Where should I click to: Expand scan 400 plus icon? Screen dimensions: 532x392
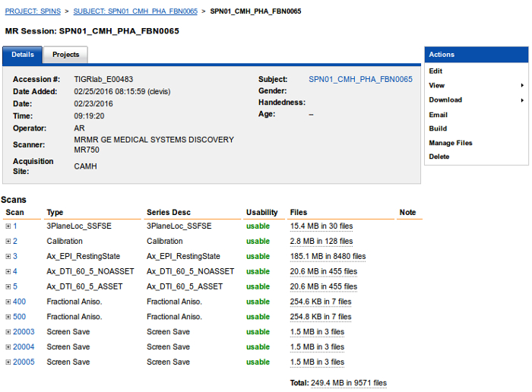[8, 302]
